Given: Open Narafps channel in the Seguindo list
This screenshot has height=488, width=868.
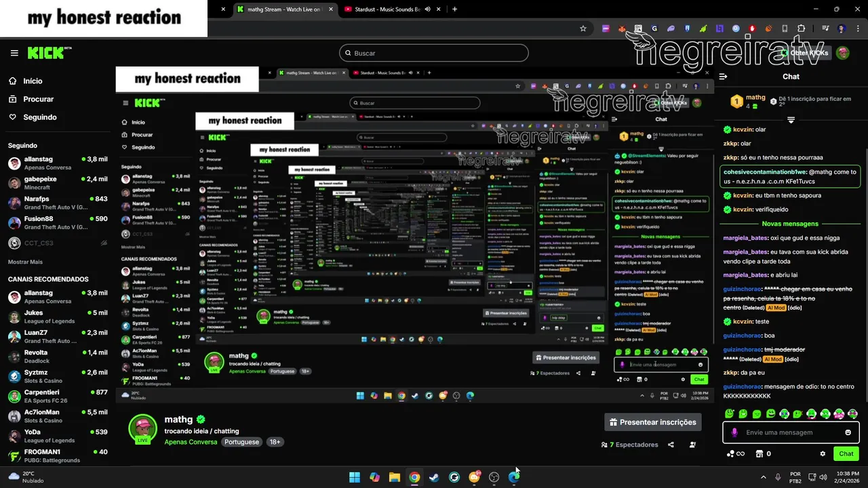Looking at the screenshot, I should [x=58, y=203].
